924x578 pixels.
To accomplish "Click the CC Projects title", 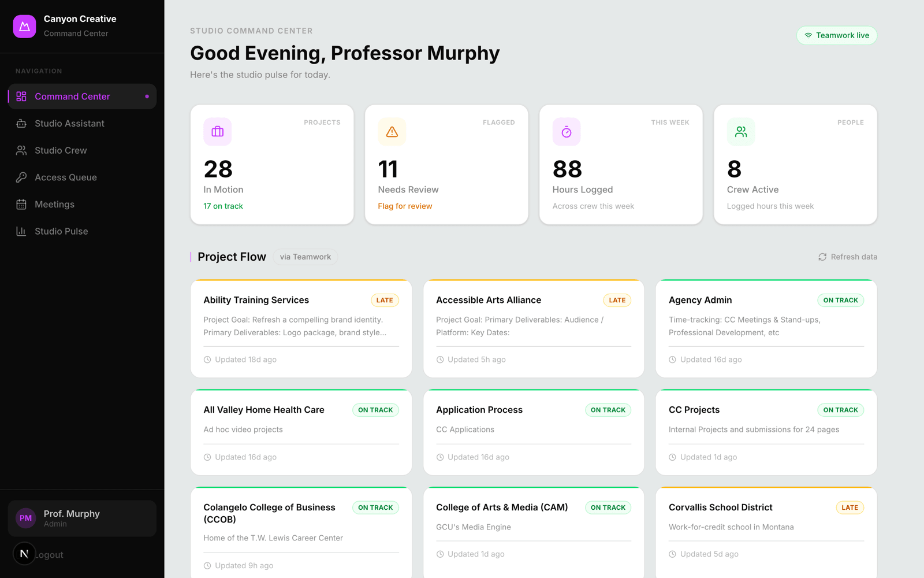I will click(694, 410).
